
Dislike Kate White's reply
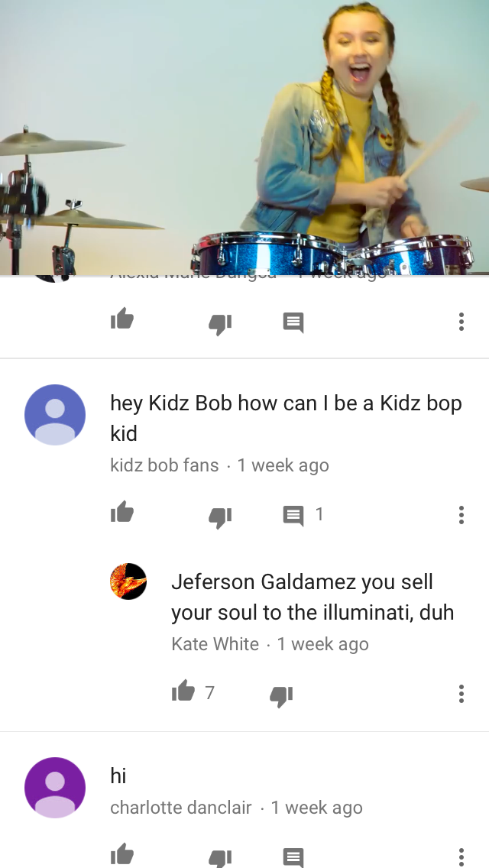coord(281,696)
